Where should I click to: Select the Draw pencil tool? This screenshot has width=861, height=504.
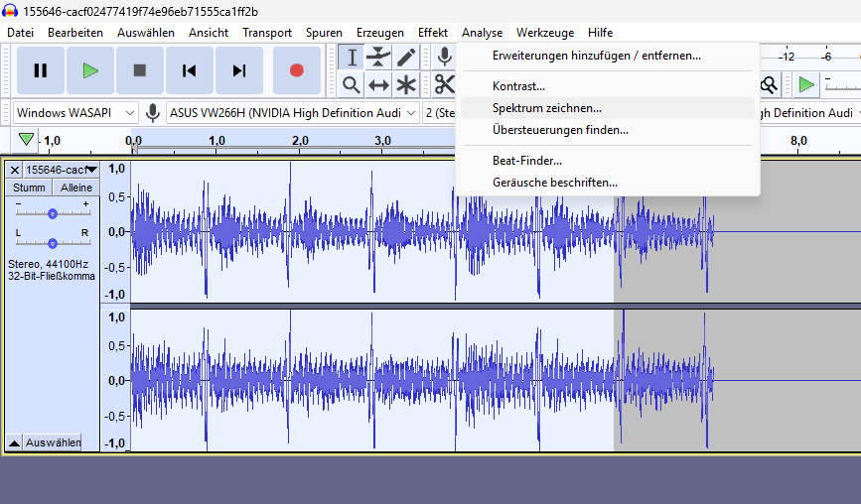(x=406, y=57)
